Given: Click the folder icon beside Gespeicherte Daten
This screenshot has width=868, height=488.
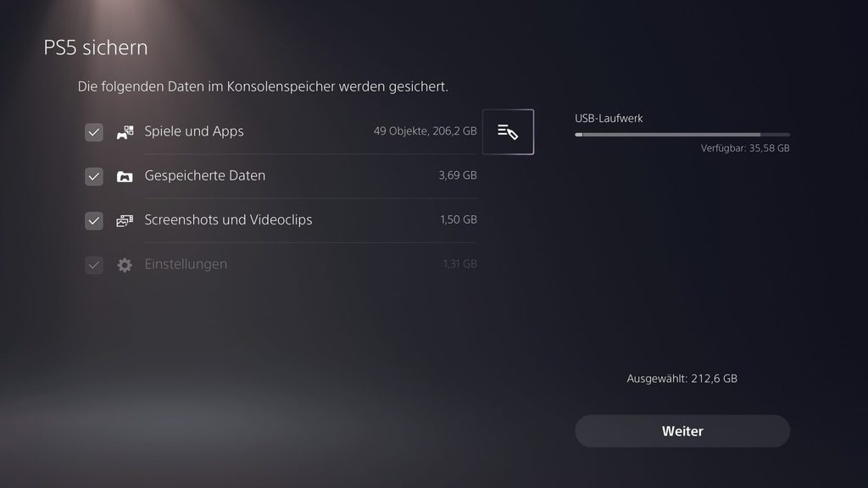Looking at the screenshot, I should pos(125,176).
